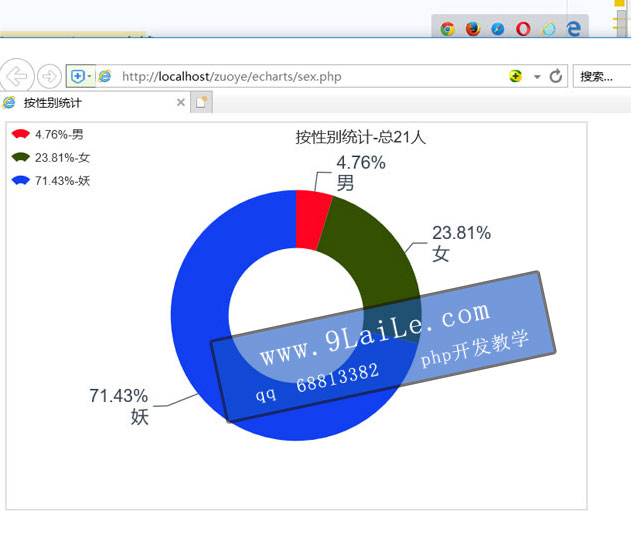The image size is (631, 549).
Task: Open a new tab button
Action: coord(201,102)
